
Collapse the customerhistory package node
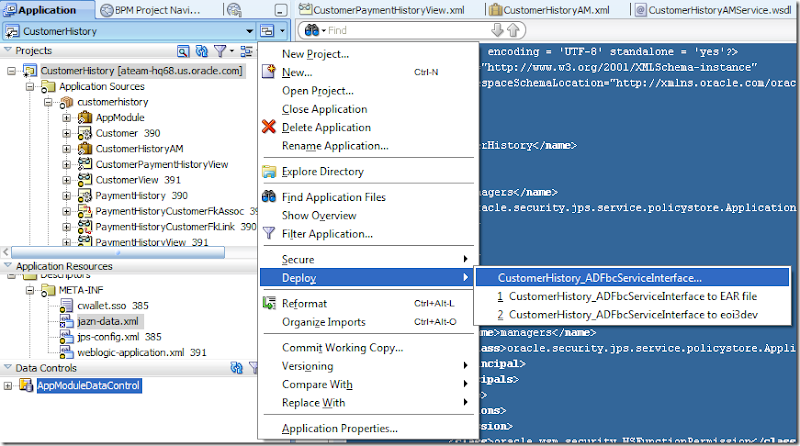(x=48, y=102)
